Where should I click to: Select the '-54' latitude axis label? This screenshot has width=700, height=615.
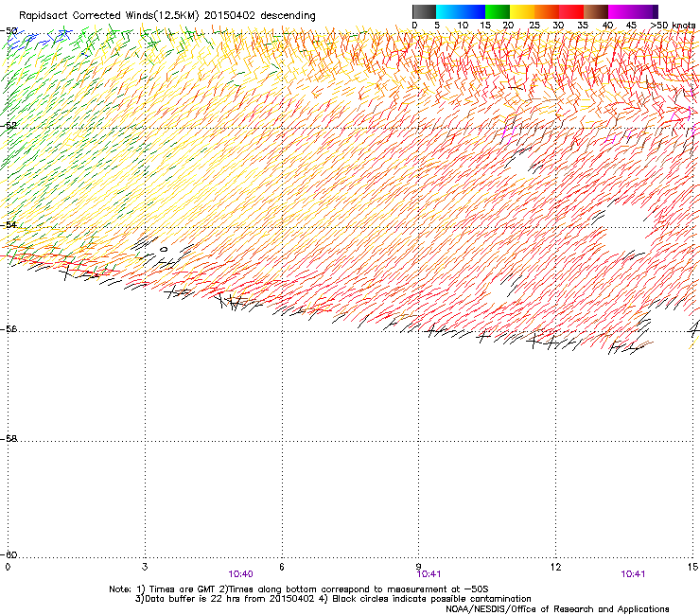point(9,224)
